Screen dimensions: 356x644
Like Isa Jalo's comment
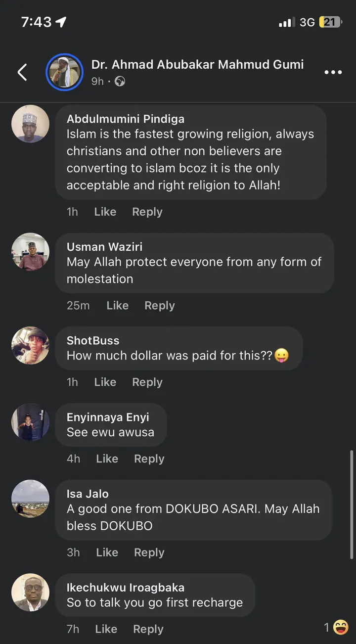pos(107,552)
